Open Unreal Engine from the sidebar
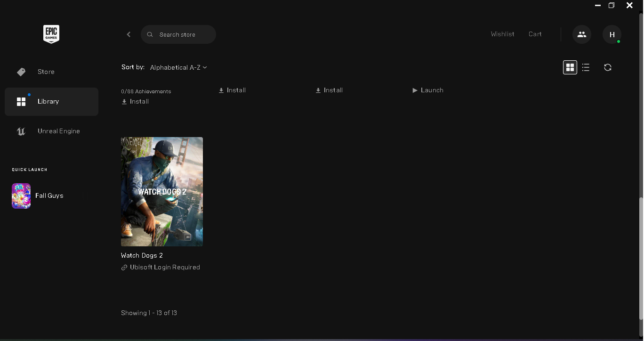Image resolution: width=644 pixels, height=341 pixels. point(51,131)
